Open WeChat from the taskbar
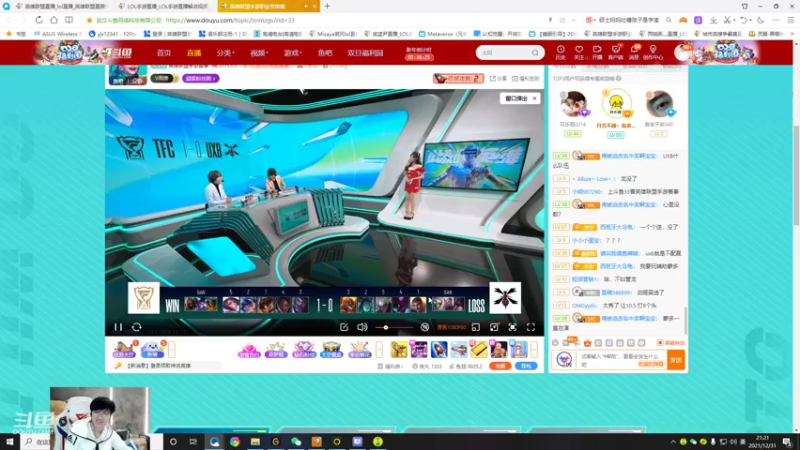The height and width of the screenshot is (450, 800). pos(296,441)
